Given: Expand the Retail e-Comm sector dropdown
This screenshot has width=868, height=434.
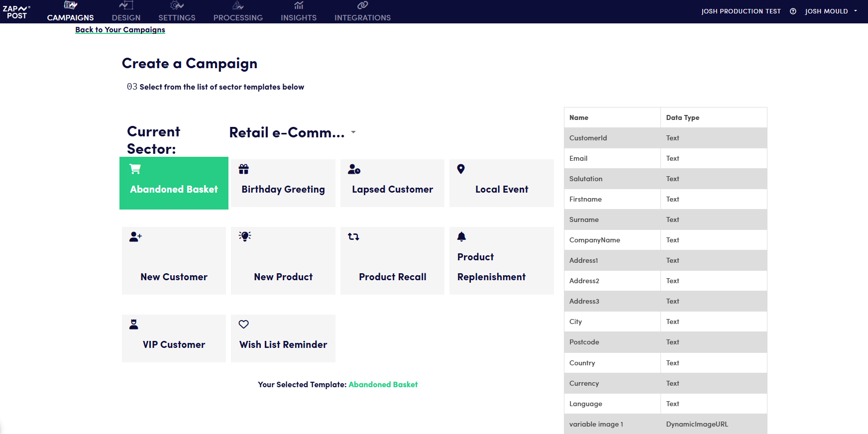Looking at the screenshot, I should 353,132.
